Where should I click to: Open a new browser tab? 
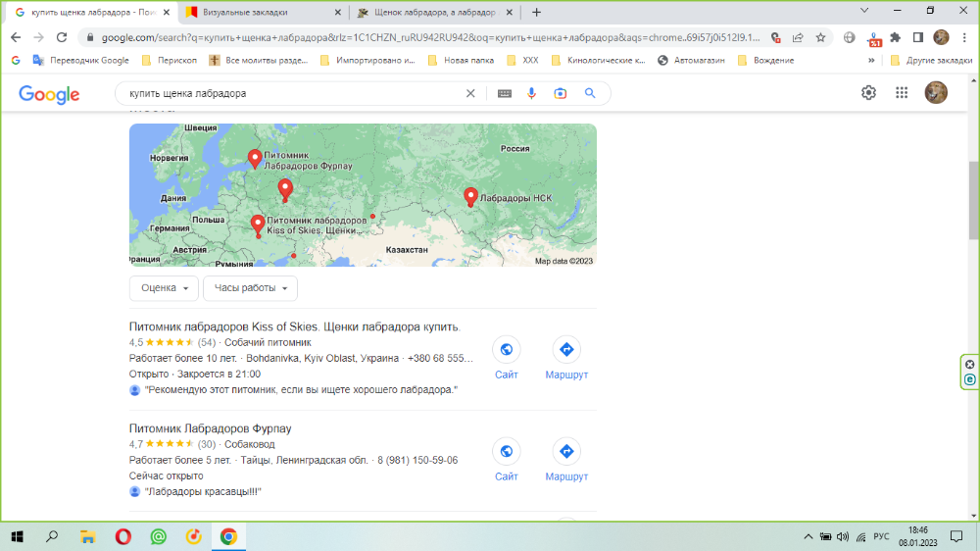pos(536,13)
